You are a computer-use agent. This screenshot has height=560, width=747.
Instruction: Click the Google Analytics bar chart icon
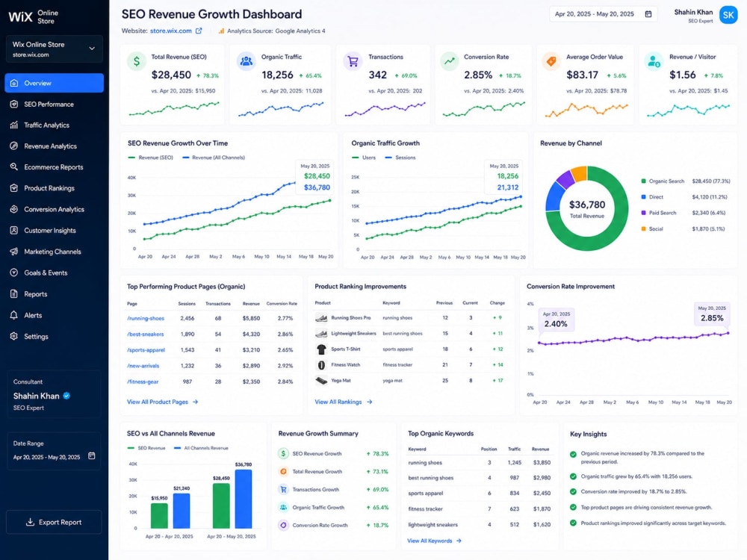click(221, 31)
